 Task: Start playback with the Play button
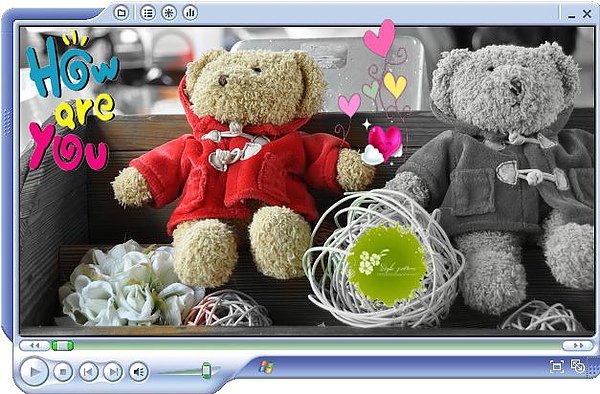pos(34,371)
